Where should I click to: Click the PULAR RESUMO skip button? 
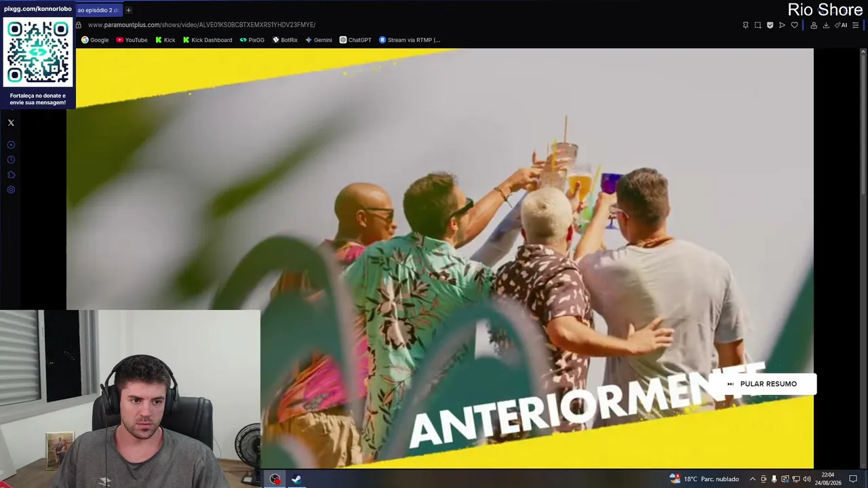tap(762, 384)
